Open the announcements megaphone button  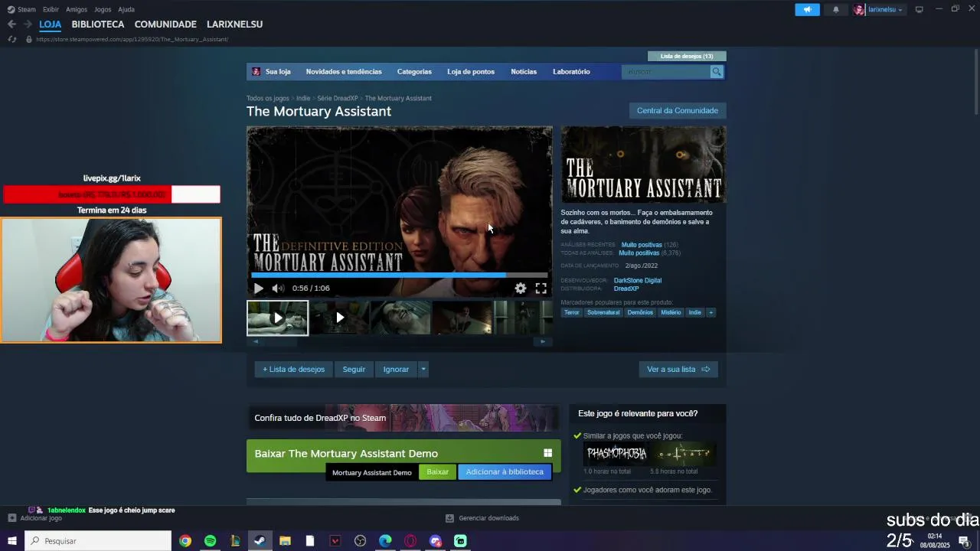[x=807, y=9]
